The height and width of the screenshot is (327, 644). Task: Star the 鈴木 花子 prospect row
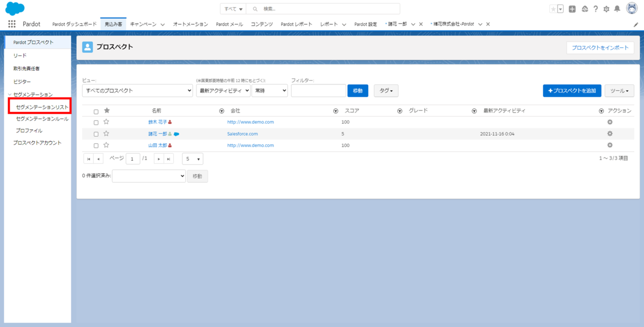click(x=106, y=122)
